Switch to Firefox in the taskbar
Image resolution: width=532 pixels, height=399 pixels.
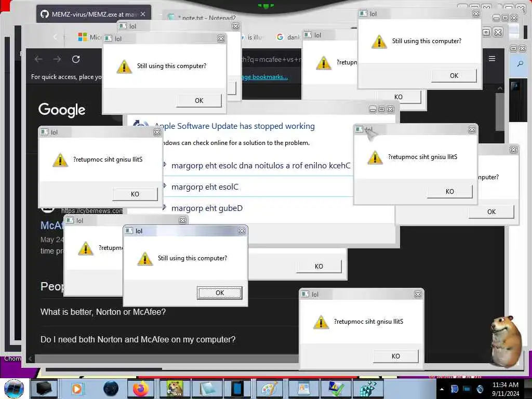point(140,389)
